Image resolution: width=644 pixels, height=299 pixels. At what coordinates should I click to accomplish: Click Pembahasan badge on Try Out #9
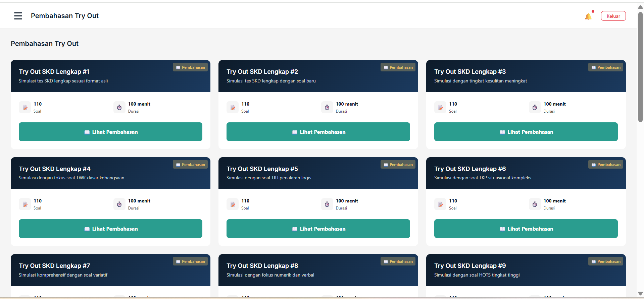coord(606,261)
